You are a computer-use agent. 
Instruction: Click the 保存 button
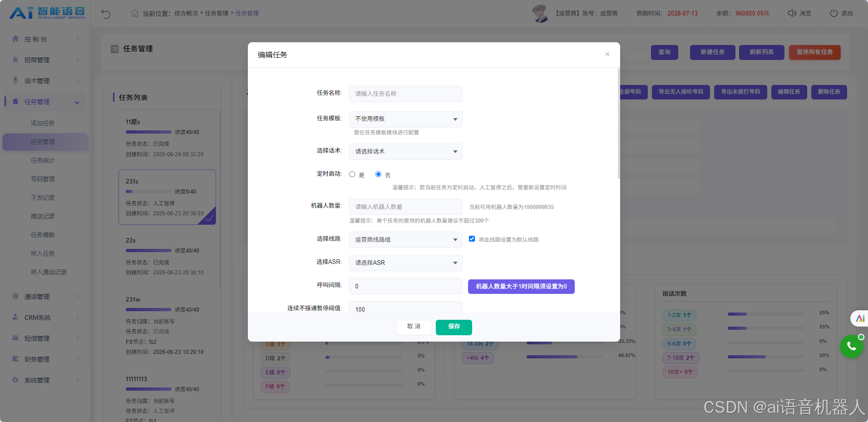click(x=454, y=327)
